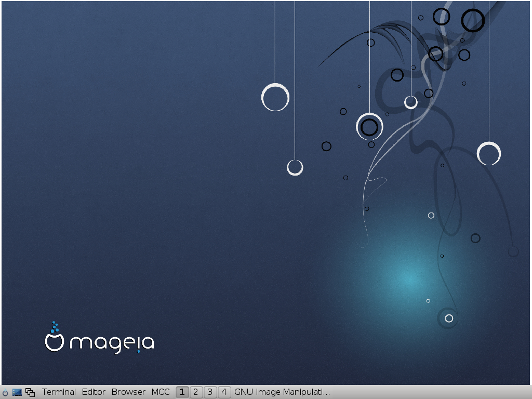Activate GNU Image Manipulation taskbar entry
This screenshot has height=399, width=532.
[x=282, y=392]
